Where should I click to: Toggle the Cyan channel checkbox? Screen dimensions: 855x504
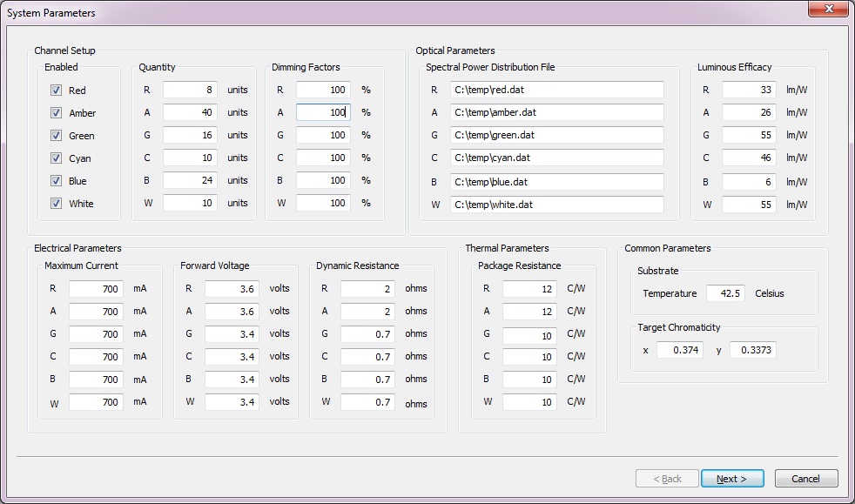(x=57, y=158)
